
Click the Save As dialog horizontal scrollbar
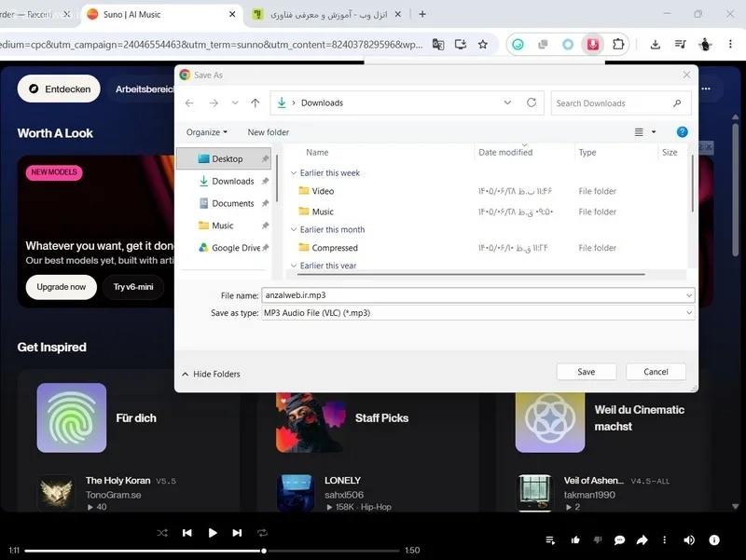pyautogui.click(x=471, y=274)
